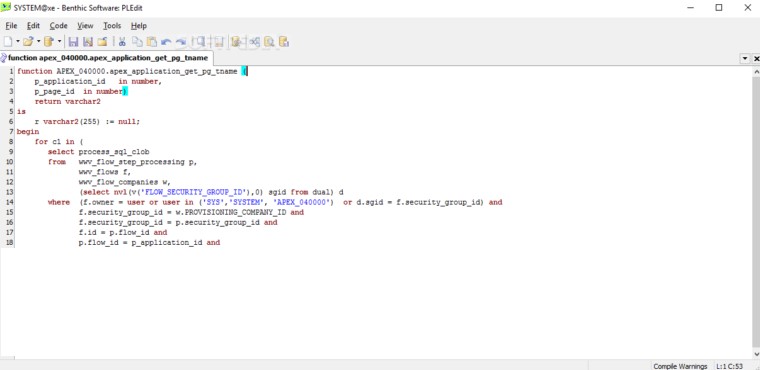Screen dimensions: 760x370
Task: Click the 'begin' keyword on line 7
Action: point(28,131)
